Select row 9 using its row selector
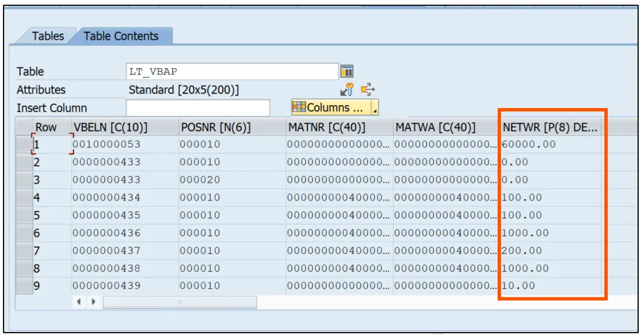This screenshot has width=644, height=335. [25, 285]
